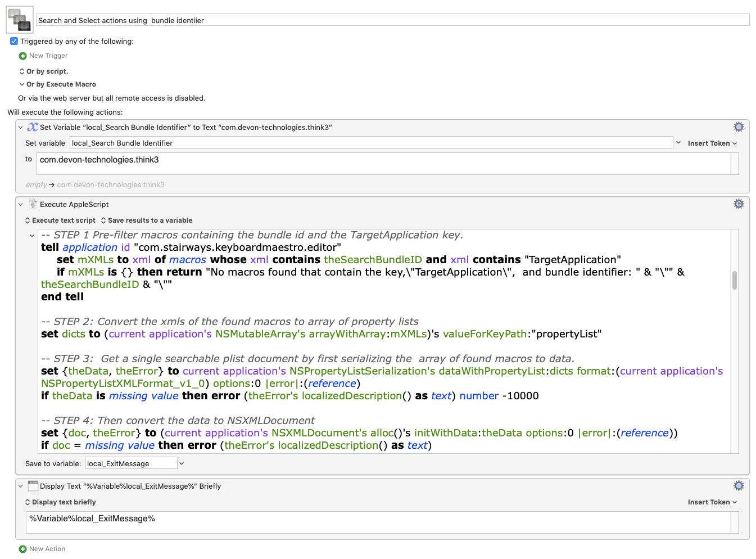The width and height of the screenshot is (756, 559).
Task: Open 'Execute text script' popup menu
Action: 60,220
